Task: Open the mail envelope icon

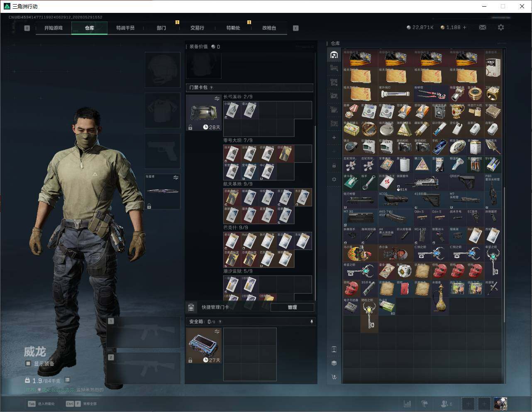Action: point(483,27)
